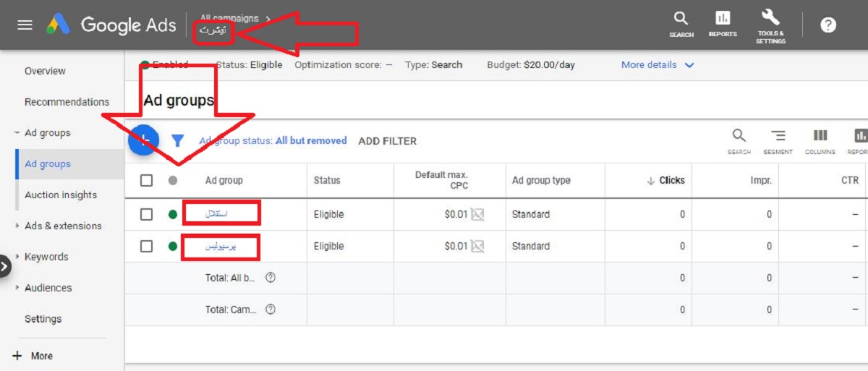Click Standard type in second row

tap(531, 246)
